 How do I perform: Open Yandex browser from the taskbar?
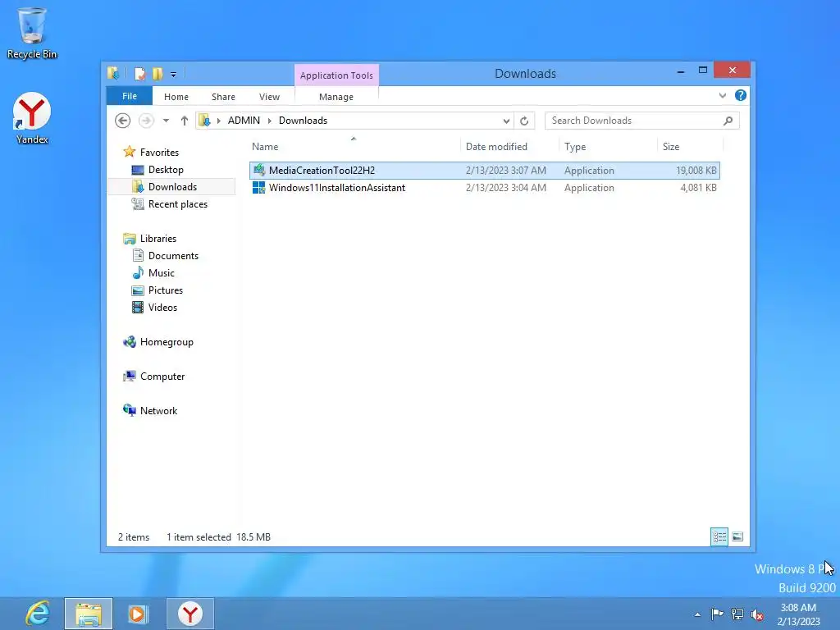coord(190,614)
